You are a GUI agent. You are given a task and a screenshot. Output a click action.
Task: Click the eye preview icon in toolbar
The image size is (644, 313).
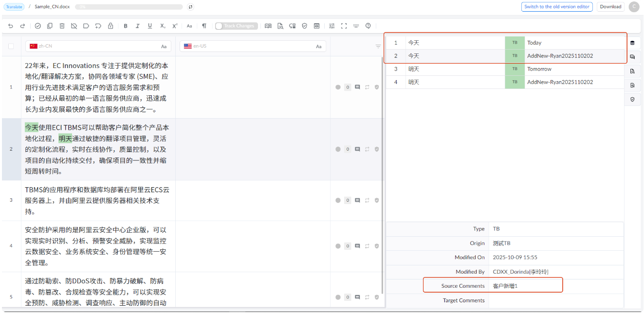(x=317, y=26)
